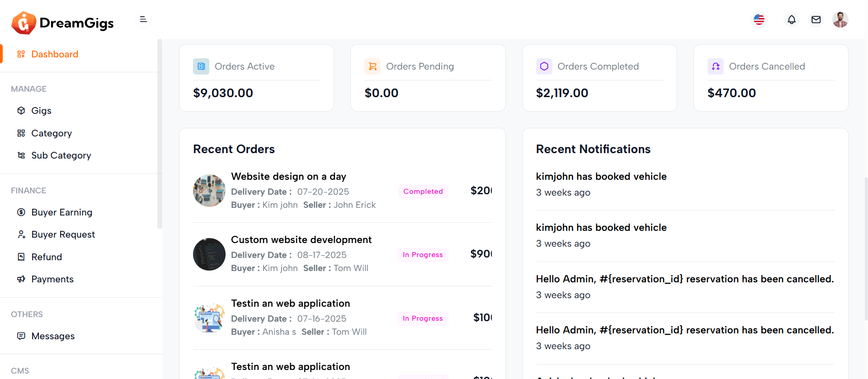This screenshot has width=868, height=379.
Task: Open the user profile avatar menu
Action: pos(840,20)
